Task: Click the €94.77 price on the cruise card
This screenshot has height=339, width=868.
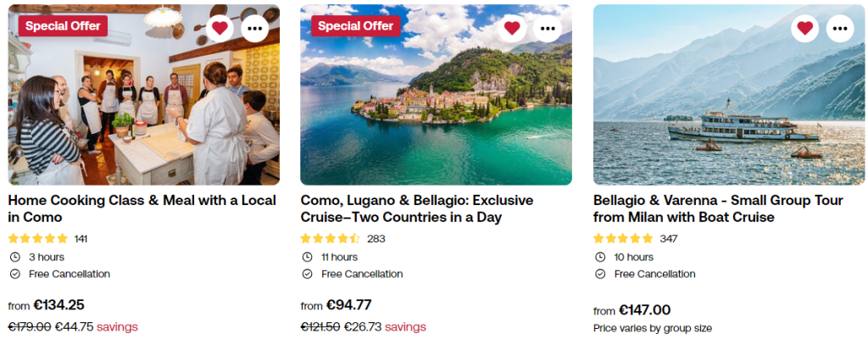Action: point(345,305)
